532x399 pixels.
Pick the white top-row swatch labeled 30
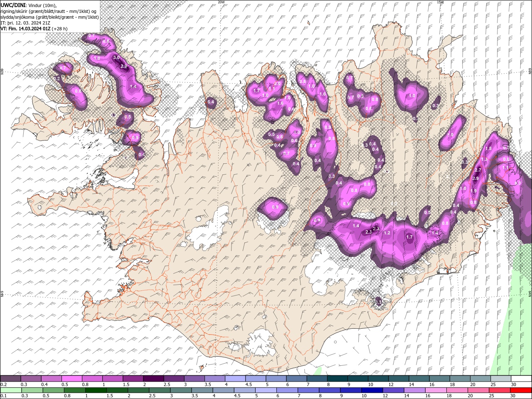[521, 378]
